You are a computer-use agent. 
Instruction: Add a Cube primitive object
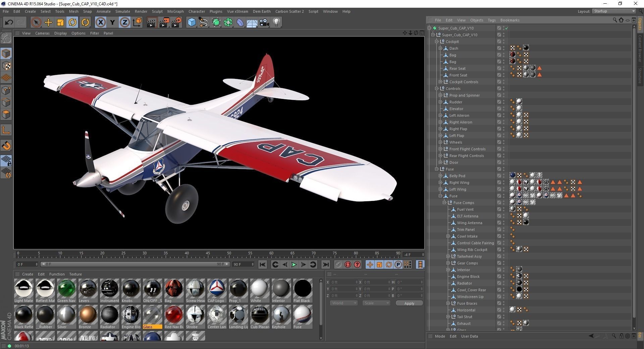[x=192, y=22]
